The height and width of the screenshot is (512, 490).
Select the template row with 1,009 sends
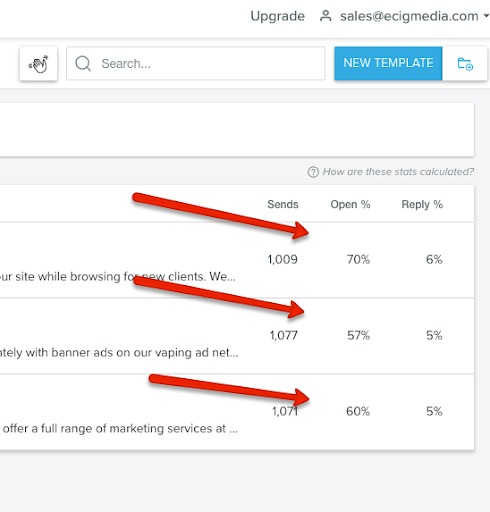click(x=237, y=260)
